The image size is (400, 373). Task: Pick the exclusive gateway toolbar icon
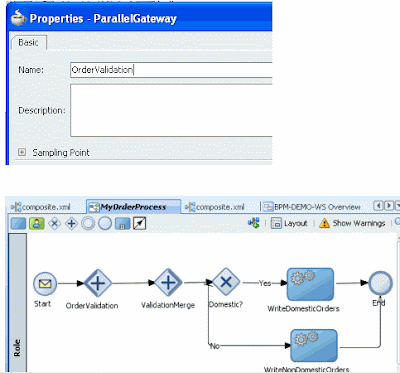54,223
